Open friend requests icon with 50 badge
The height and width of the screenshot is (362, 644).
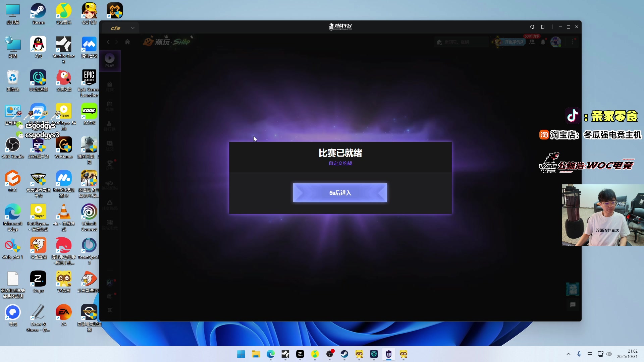[532, 42]
